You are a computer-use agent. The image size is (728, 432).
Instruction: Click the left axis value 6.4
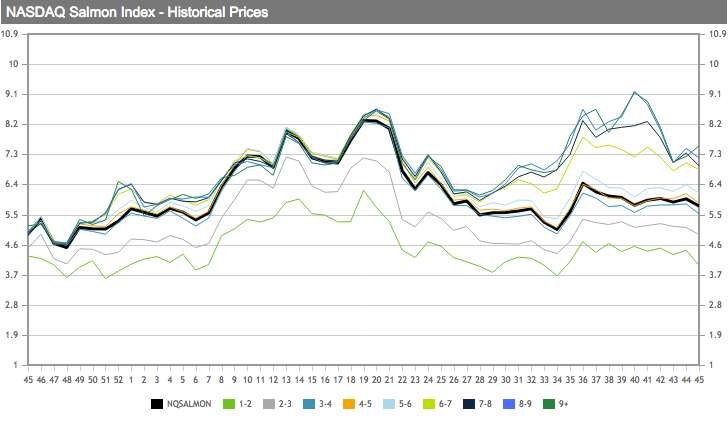coord(12,184)
